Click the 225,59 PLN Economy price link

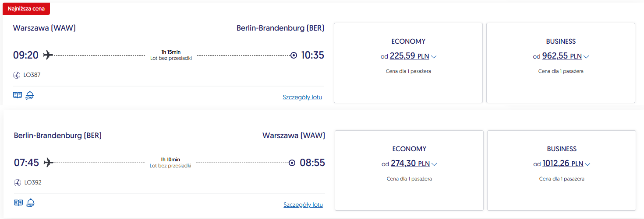tap(410, 56)
